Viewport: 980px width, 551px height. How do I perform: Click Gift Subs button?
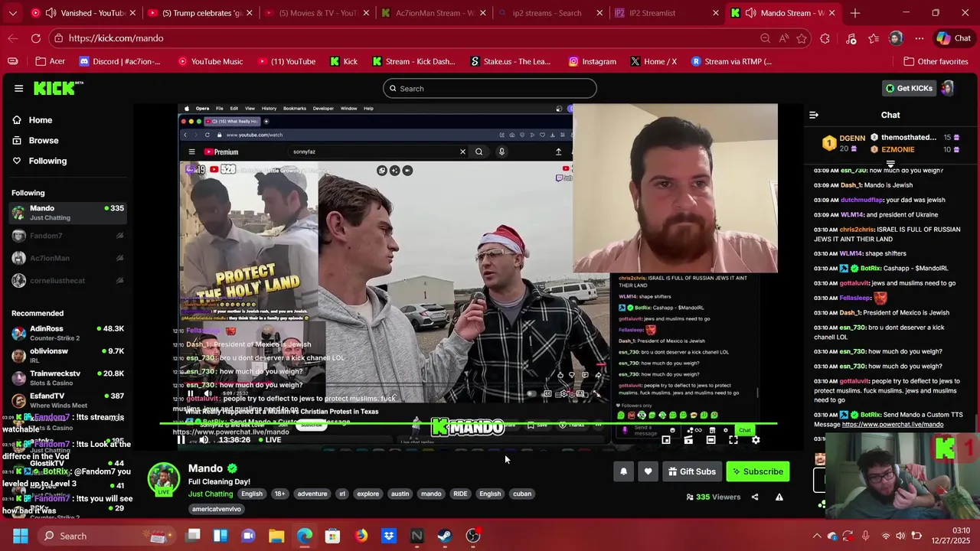pos(692,471)
